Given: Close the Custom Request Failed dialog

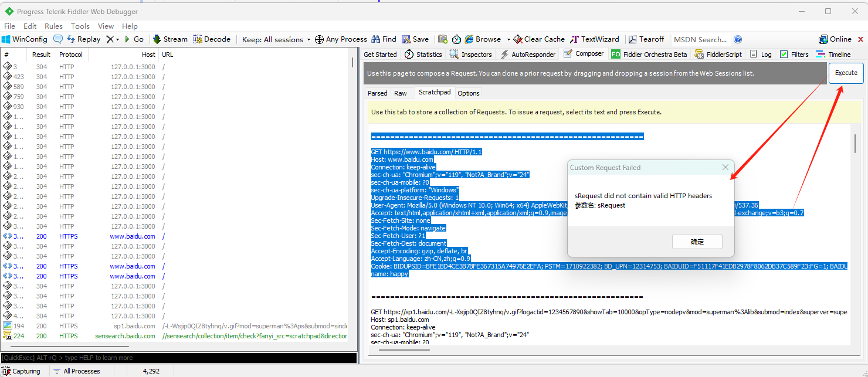Looking at the screenshot, I should (725, 168).
